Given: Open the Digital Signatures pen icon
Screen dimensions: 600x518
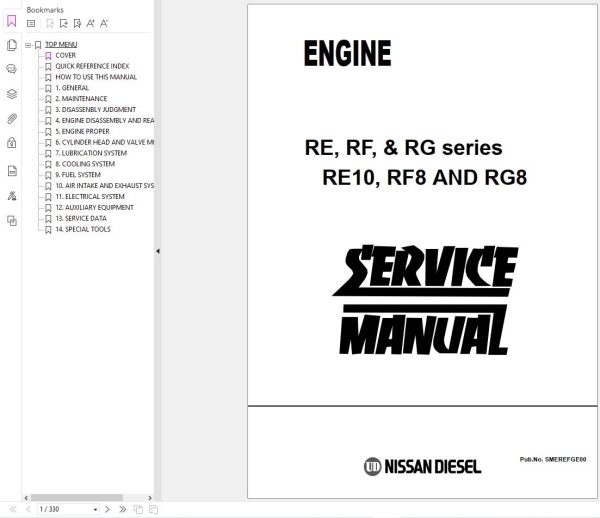Looking at the screenshot, I should (12, 196).
